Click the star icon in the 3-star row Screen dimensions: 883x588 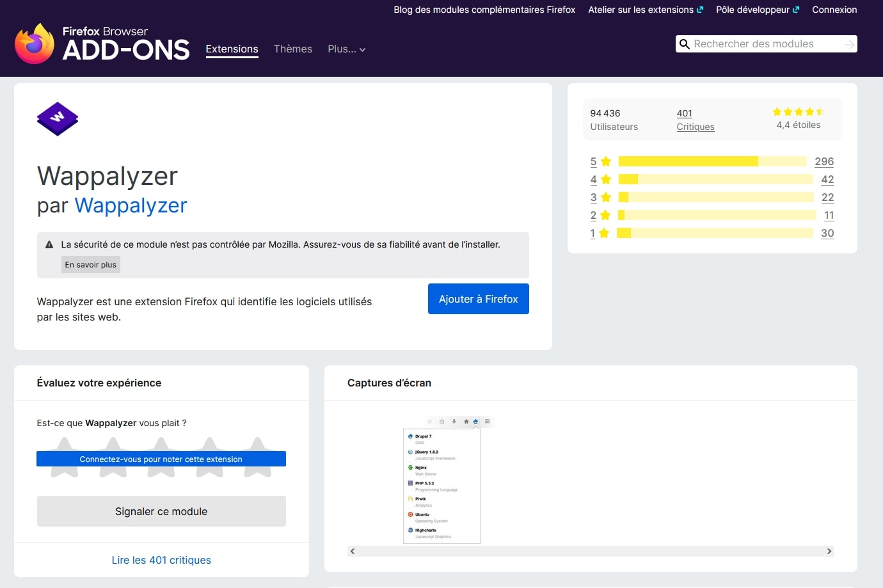click(606, 197)
